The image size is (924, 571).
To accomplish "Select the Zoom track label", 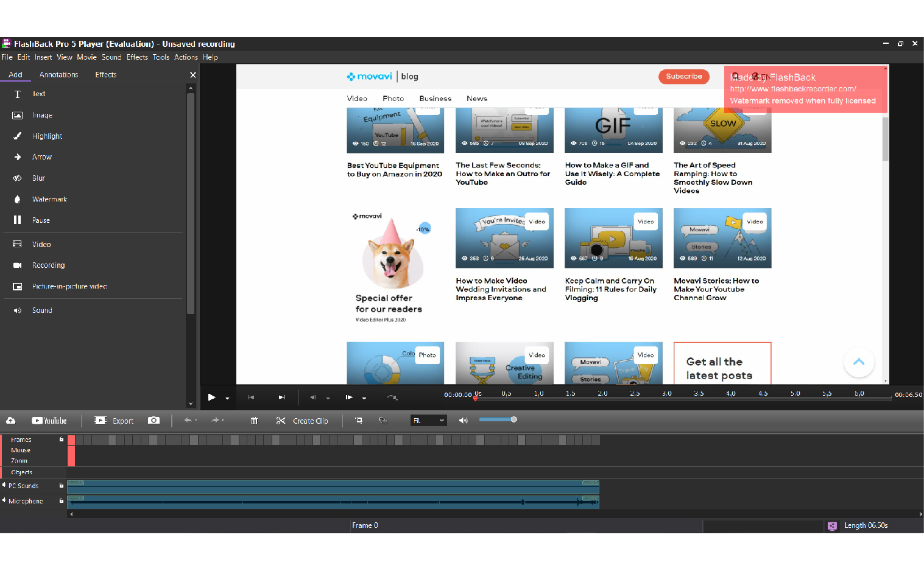I will [x=19, y=461].
